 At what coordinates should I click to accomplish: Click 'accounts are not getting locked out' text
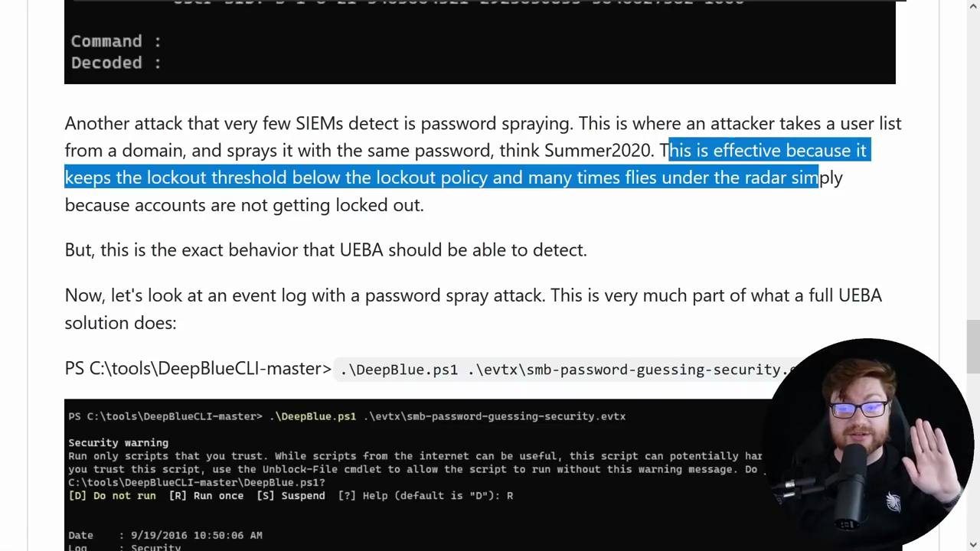click(x=279, y=205)
